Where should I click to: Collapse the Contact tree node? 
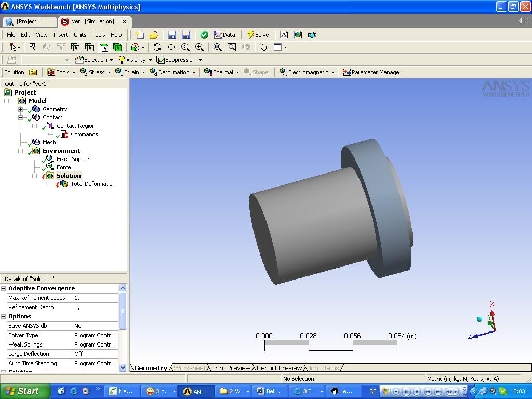(20, 117)
